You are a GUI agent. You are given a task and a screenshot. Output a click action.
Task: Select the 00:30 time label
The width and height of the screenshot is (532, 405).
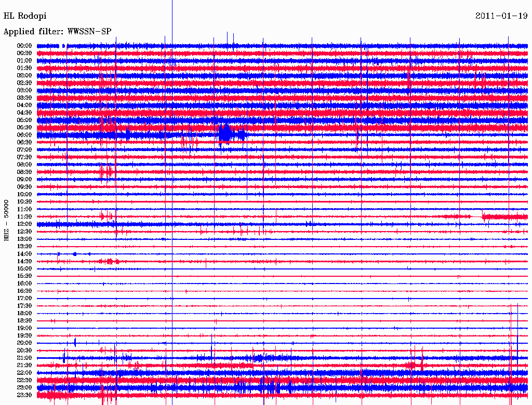tap(24, 53)
